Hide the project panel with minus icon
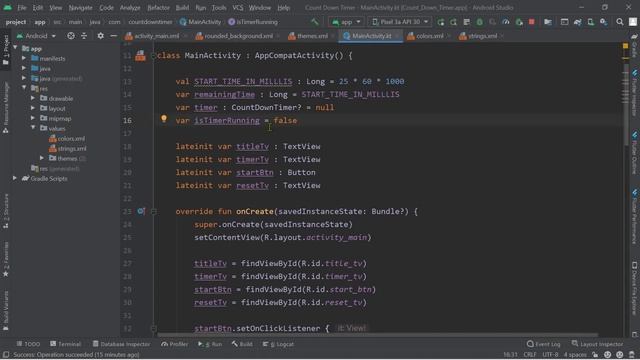This screenshot has width=640, height=360. (113, 36)
